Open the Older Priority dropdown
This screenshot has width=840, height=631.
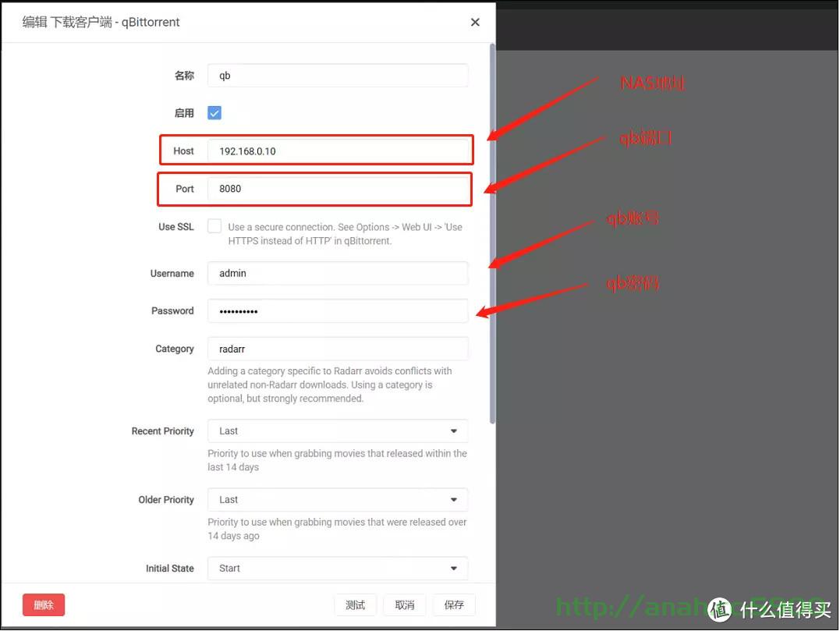click(x=338, y=500)
